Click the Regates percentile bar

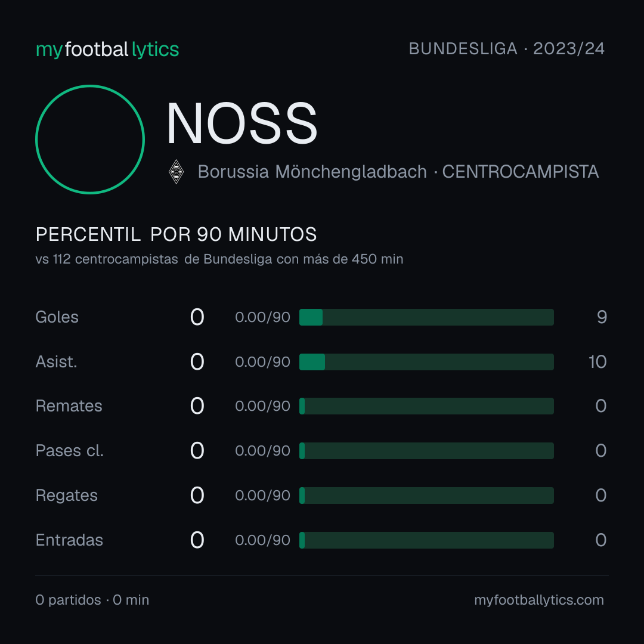(426, 496)
